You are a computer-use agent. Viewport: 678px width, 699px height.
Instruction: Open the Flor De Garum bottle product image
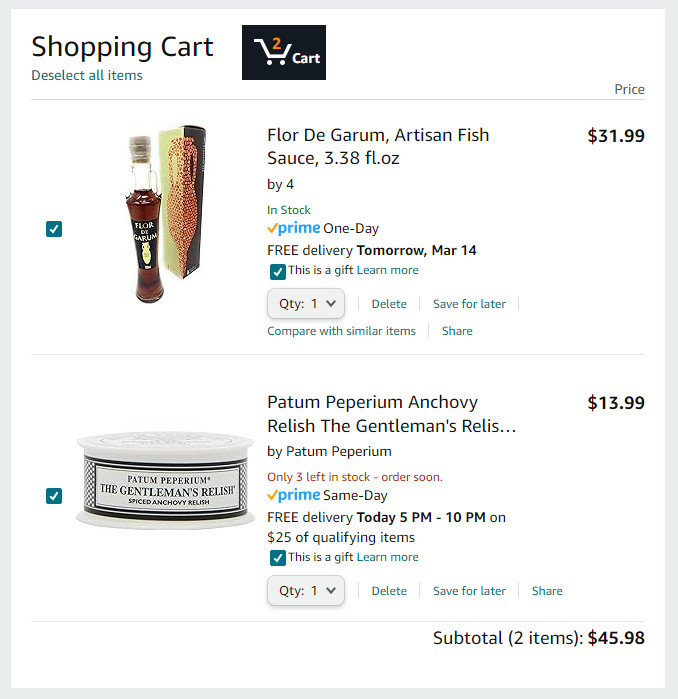pos(166,214)
